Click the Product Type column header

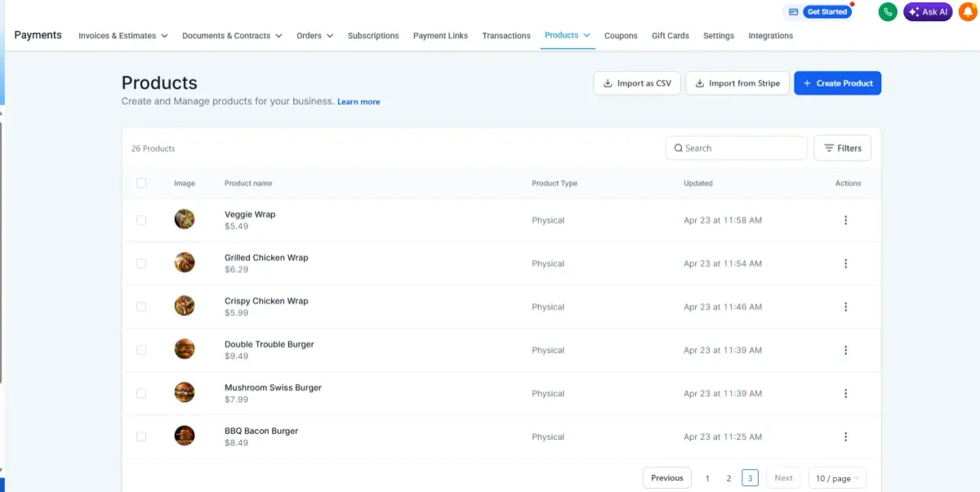pyautogui.click(x=555, y=183)
